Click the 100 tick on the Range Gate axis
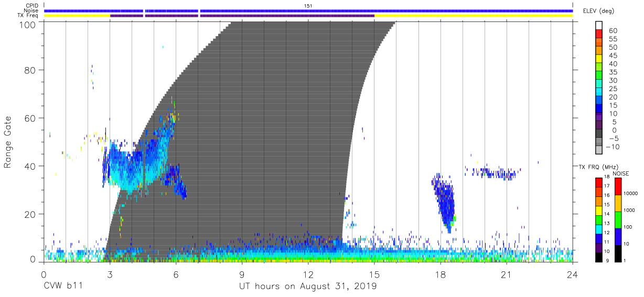 pyautogui.click(x=28, y=25)
